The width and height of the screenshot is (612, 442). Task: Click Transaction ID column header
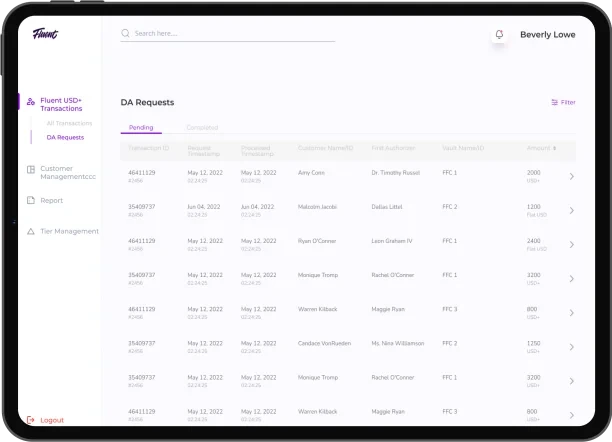click(148, 148)
